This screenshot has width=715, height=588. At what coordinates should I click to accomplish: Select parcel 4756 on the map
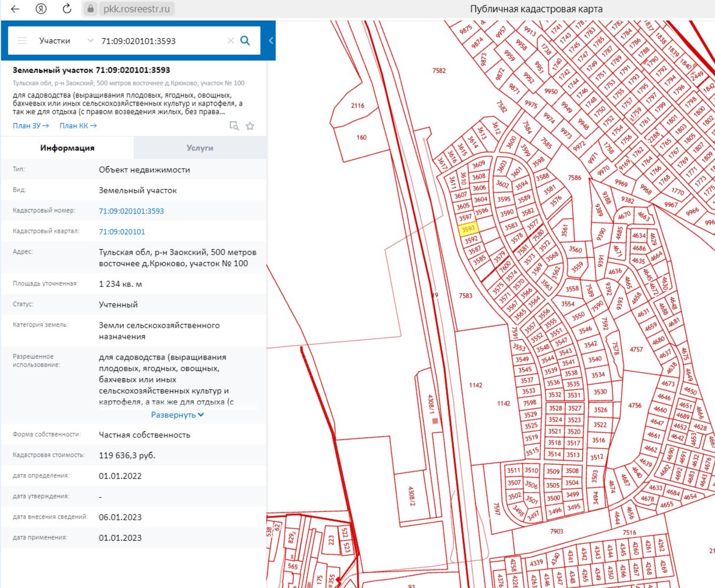coord(635,405)
